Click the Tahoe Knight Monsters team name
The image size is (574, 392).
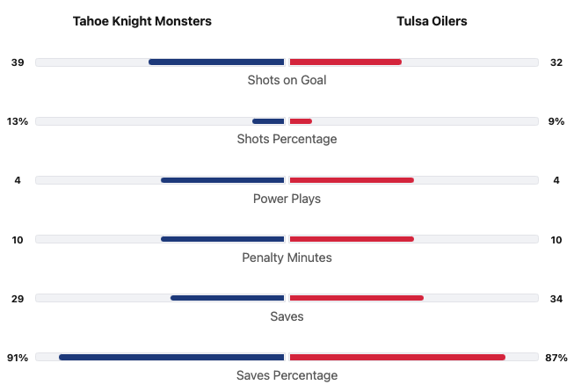pyautogui.click(x=142, y=21)
